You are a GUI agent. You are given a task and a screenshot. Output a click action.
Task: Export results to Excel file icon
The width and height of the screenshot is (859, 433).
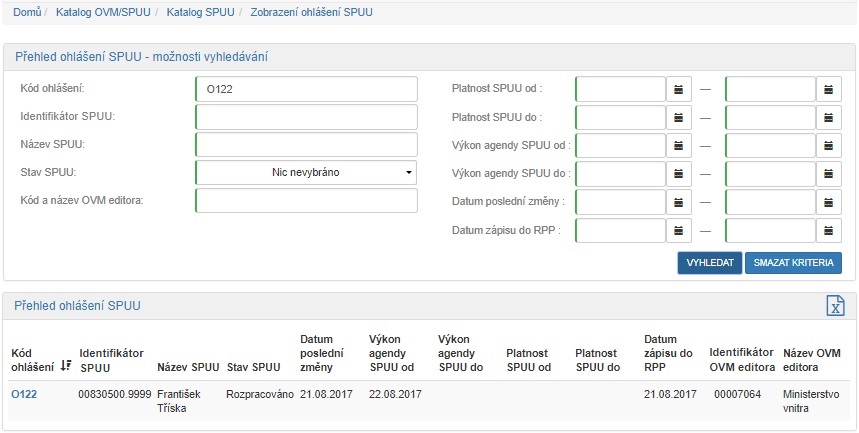(x=834, y=306)
